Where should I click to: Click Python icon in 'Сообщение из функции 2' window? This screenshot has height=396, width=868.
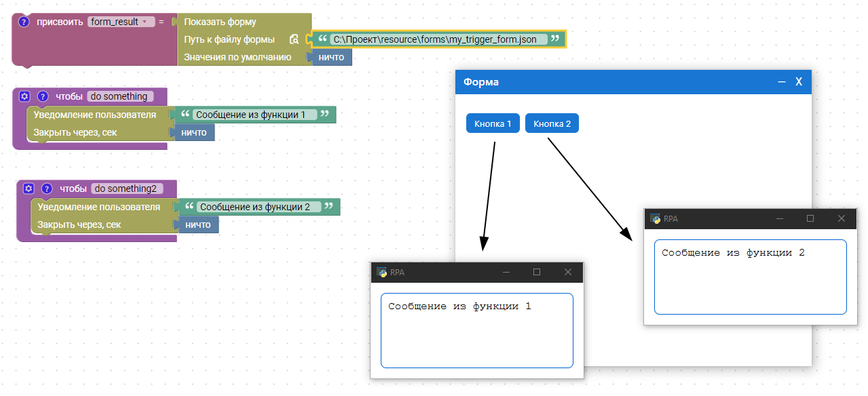point(655,218)
